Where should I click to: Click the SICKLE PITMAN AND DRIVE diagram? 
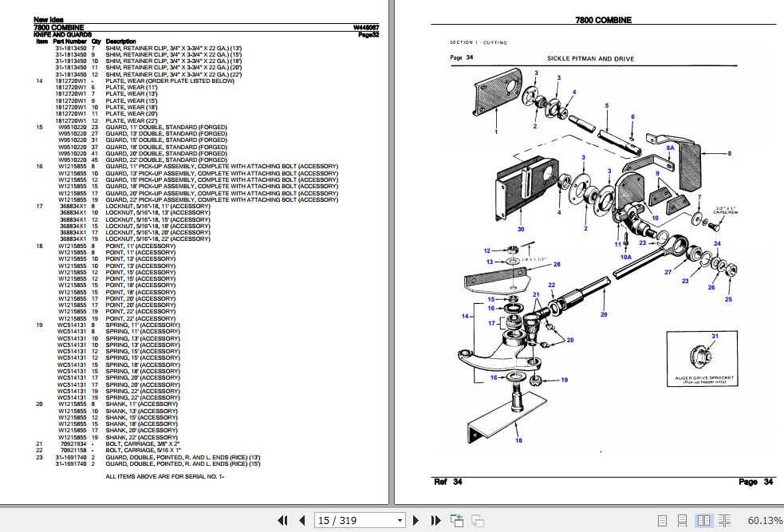598,239
